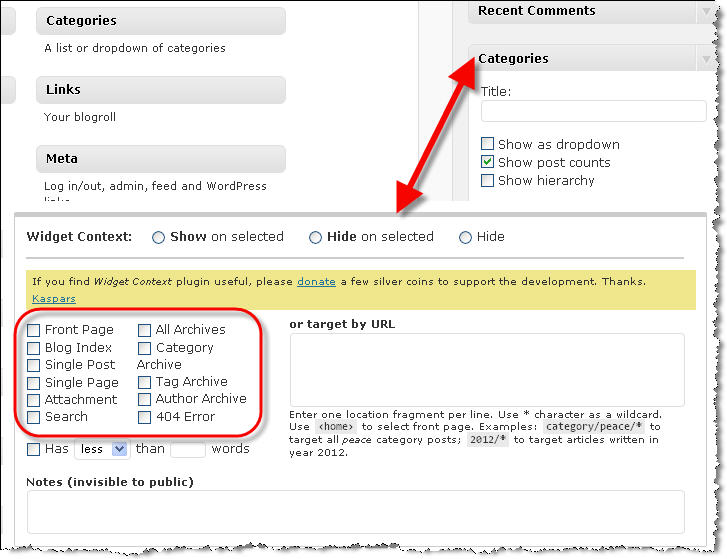The image size is (727, 559).
Task: Click the '<home>' example code
Action: click(x=336, y=426)
